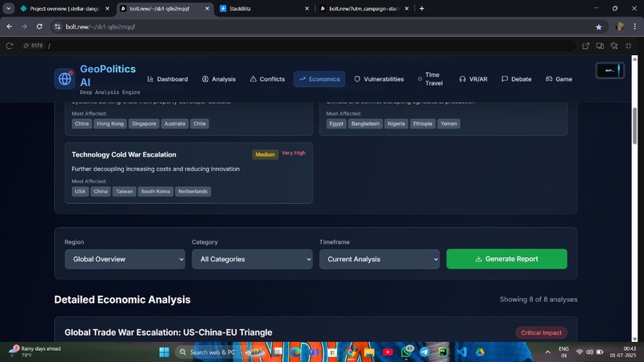
Task: Open the Dashboard nav tab
Action: [x=168, y=79]
